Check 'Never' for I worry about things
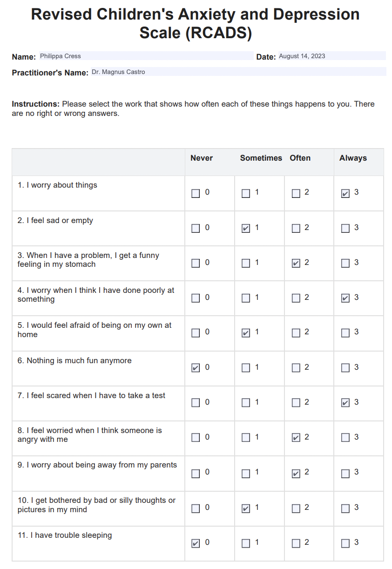The width and height of the screenshot is (392, 569). pos(196,193)
